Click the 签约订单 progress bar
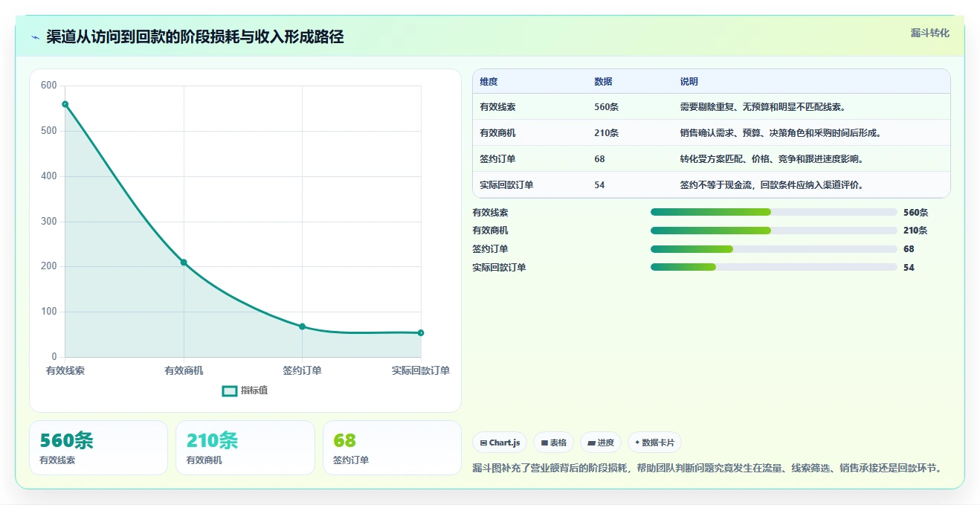This screenshot has width=980, height=505. click(773, 249)
